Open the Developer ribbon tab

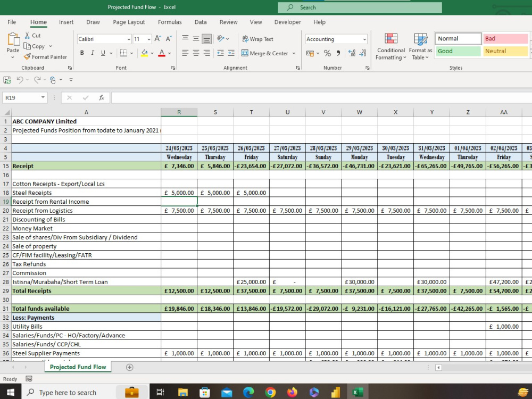tap(287, 22)
